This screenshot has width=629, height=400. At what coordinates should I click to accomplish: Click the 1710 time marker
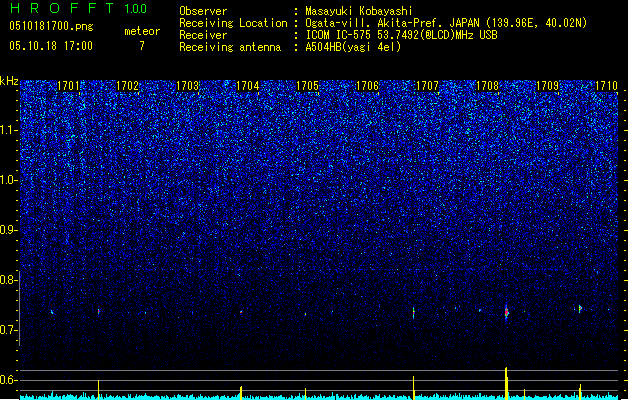(606, 86)
